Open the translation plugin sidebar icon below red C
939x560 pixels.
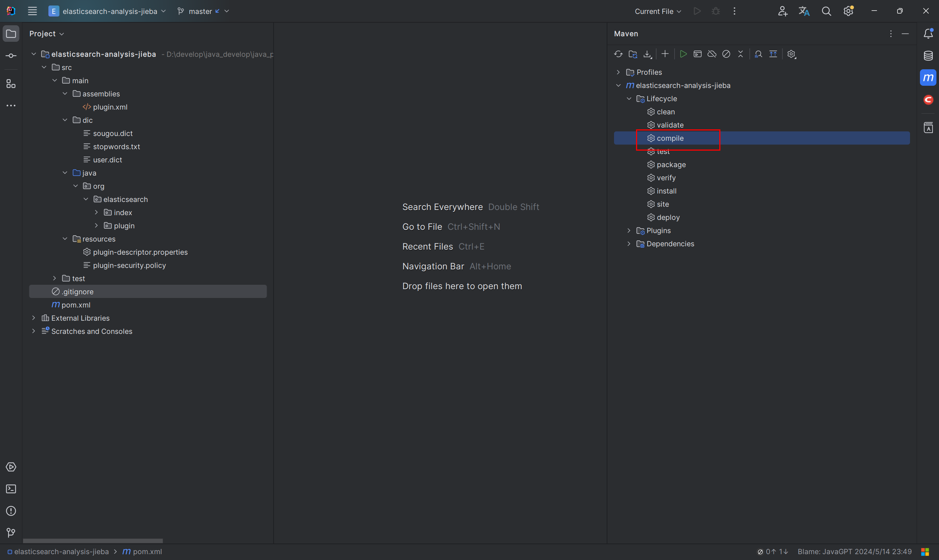coord(928,128)
